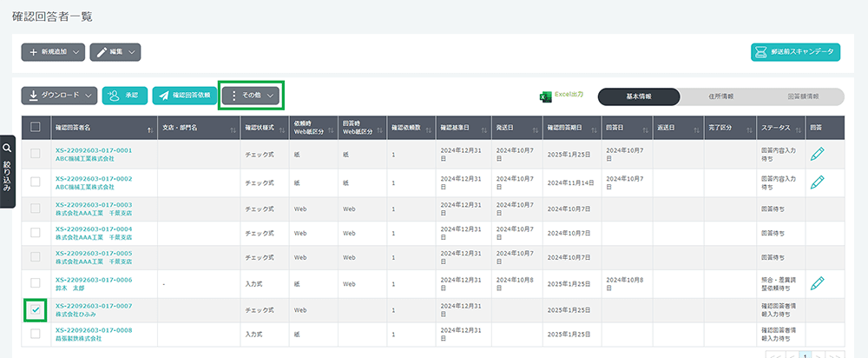Toggle the select-all header checkbox

coord(36,128)
